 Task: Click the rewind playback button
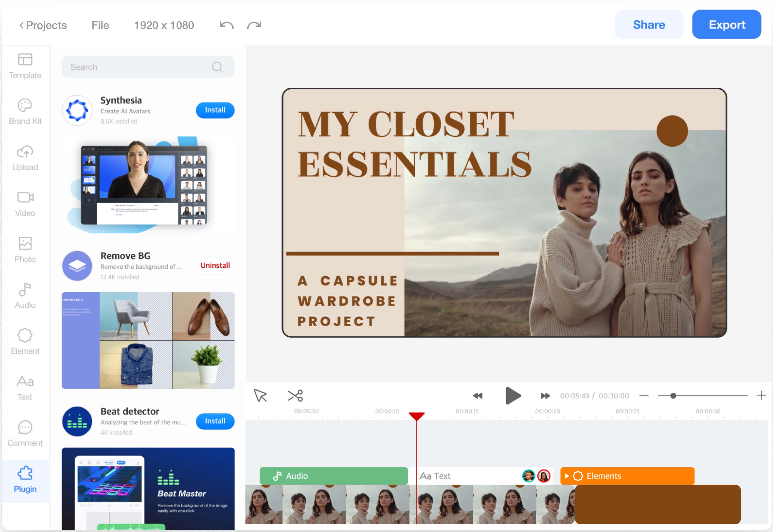point(478,396)
